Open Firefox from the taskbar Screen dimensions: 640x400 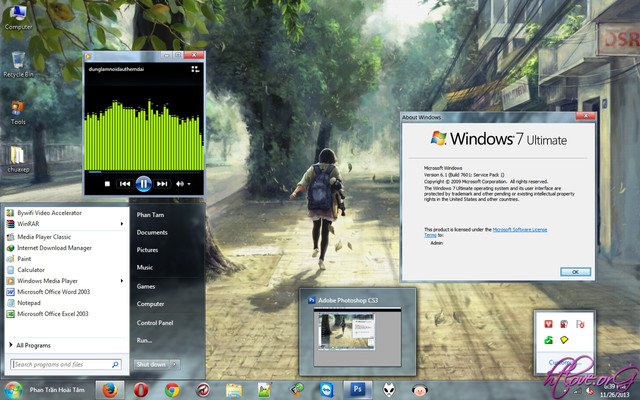point(111,390)
